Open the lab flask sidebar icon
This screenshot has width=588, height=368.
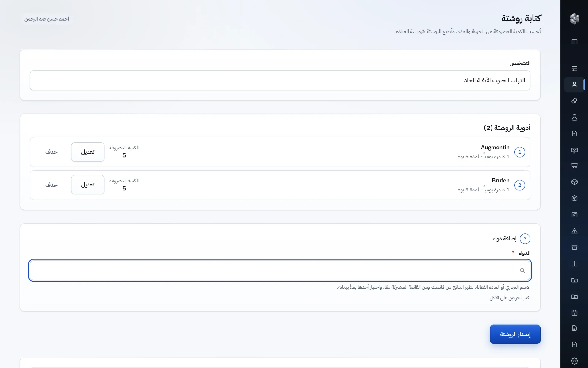(x=574, y=117)
